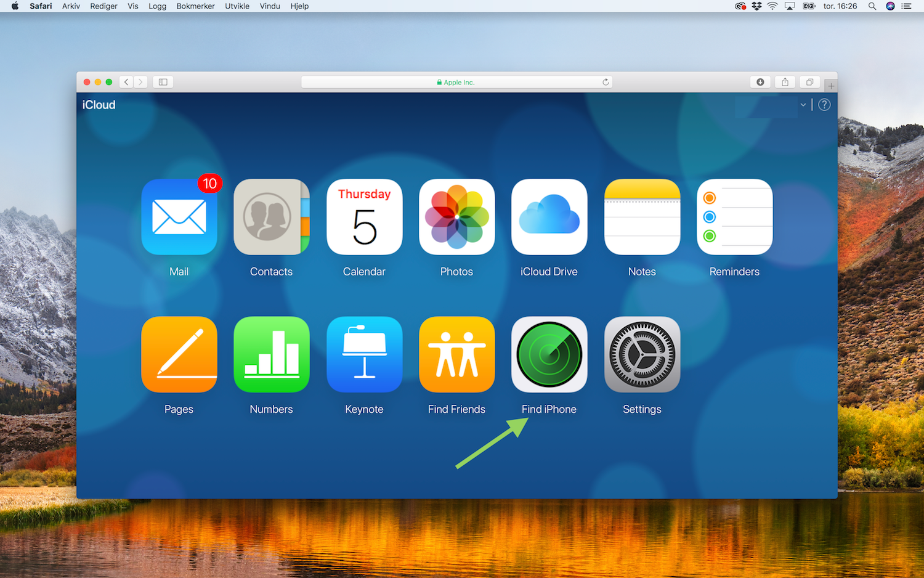
Task: Open the Safari share button
Action: (785, 82)
